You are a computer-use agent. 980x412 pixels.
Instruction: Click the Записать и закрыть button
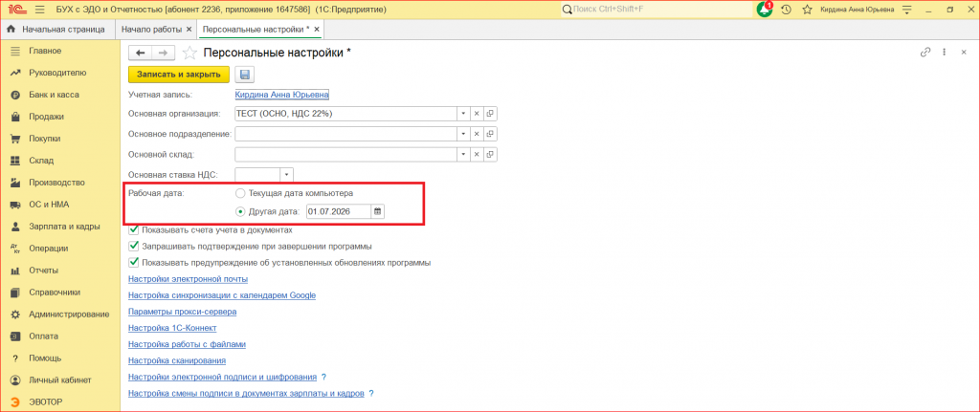(179, 75)
